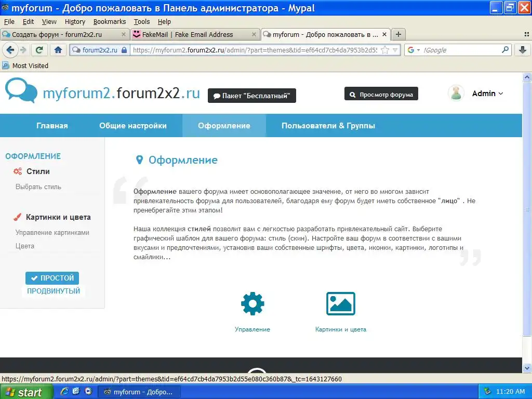Open the Общие настройки admin tab
The width and height of the screenshot is (532, 399).
tap(133, 126)
